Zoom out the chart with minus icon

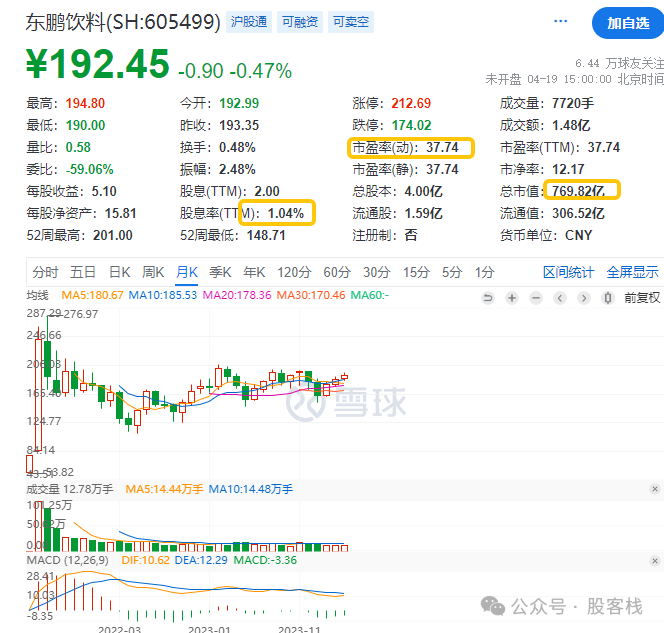tap(536, 298)
